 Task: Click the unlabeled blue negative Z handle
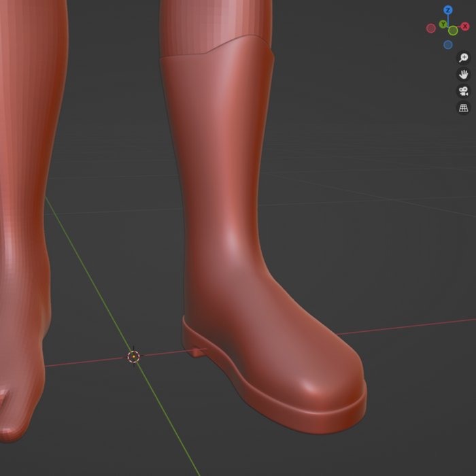(448, 45)
